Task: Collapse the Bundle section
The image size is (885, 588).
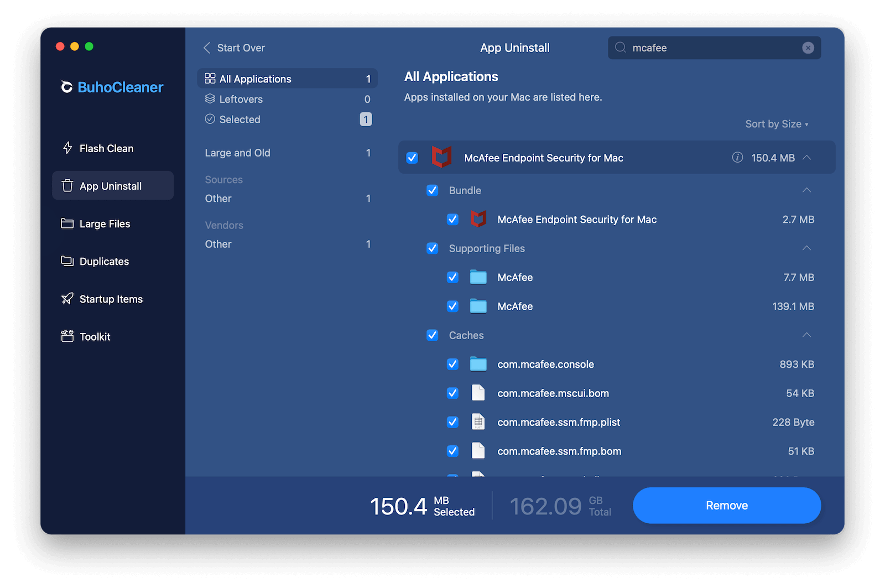Action: [x=807, y=190]
